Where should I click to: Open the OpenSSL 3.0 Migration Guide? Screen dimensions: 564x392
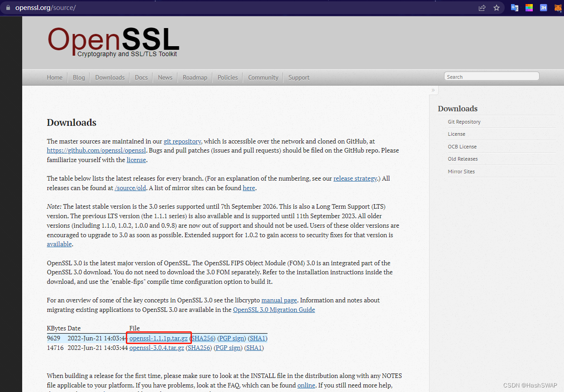tap(274, 310)
